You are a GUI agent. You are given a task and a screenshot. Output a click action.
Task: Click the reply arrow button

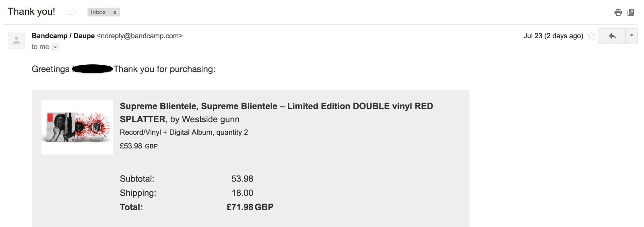point(612,36)
